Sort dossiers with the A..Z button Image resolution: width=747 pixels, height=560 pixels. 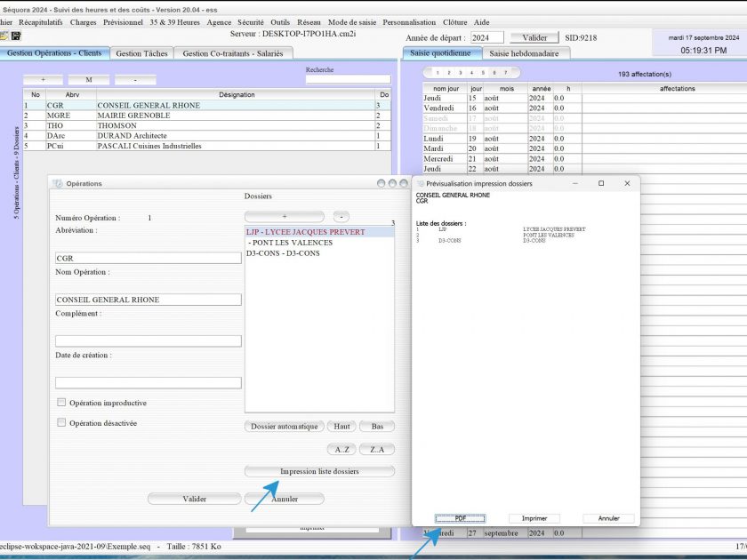[x=341, y=449]
